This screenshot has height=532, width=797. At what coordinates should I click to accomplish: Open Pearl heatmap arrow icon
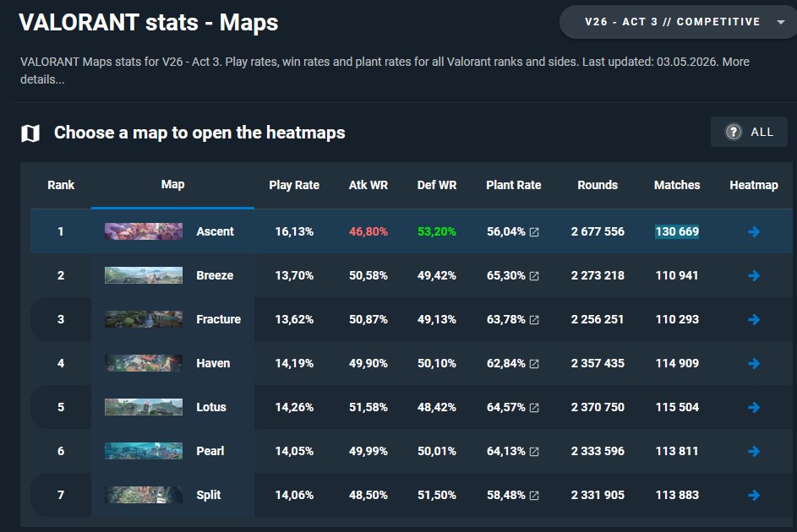click(754, 451)
